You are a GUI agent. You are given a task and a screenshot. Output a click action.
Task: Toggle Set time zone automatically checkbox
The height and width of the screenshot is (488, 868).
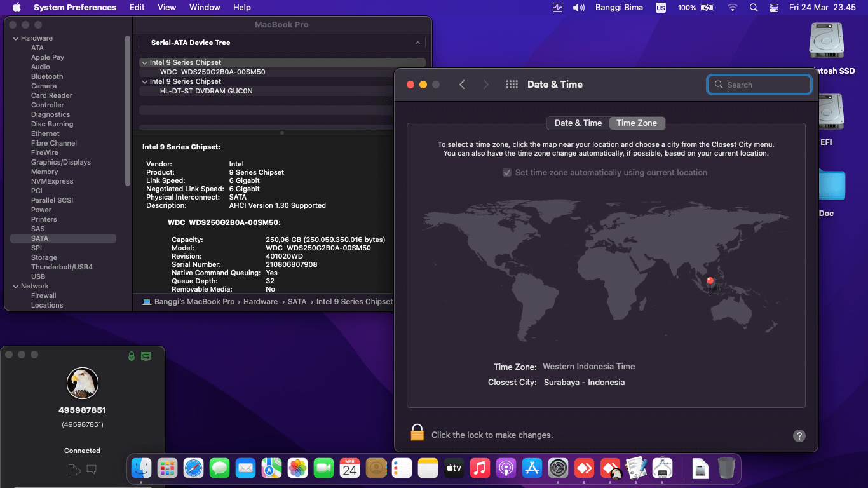[507, 172]
